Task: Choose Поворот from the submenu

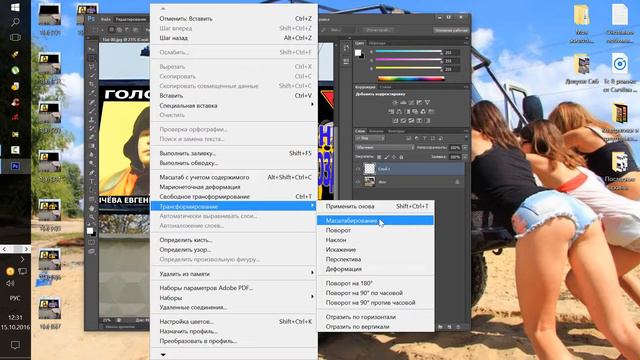Action: coord(375,230)
